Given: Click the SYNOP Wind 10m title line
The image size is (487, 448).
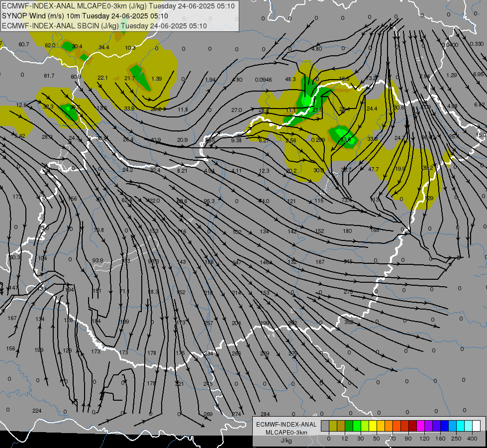Looking at the screenshot, I should pos(85,16).
